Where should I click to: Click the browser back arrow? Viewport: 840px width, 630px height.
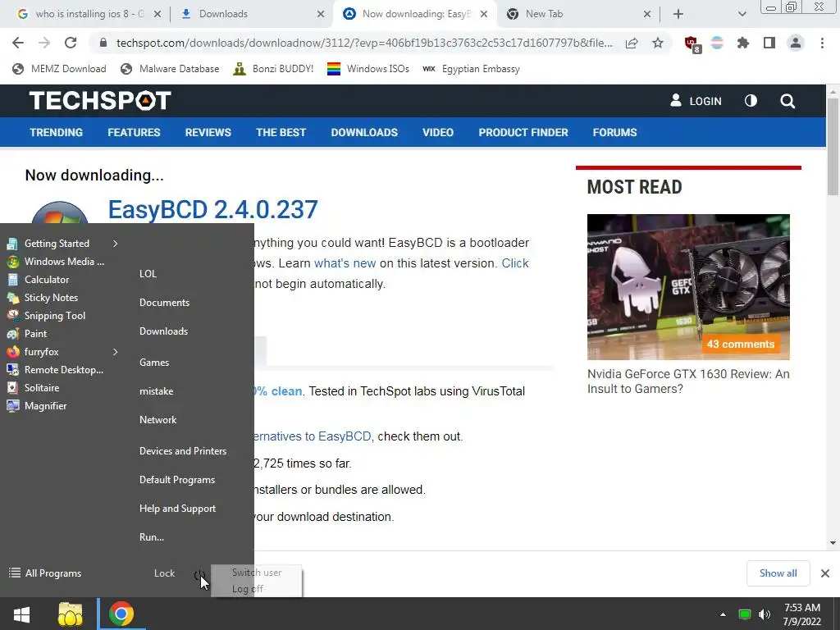(18, 43)
